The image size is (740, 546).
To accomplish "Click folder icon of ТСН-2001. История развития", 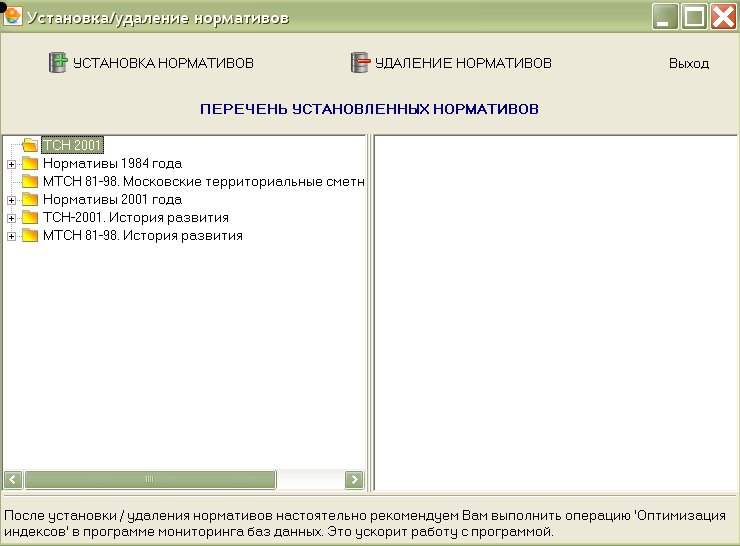I will coord(30,217).
